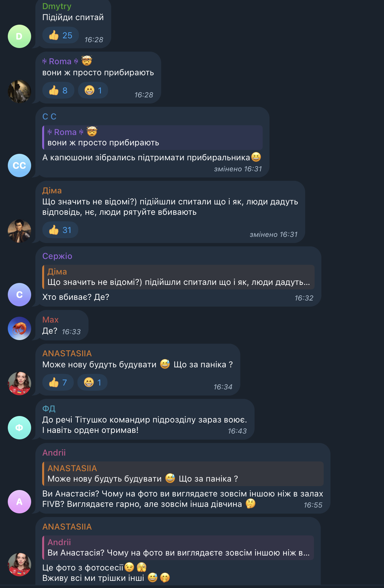Open Andrii's pink A avatar
Viewport: 384px width, 588px height.
coord(19,502)
